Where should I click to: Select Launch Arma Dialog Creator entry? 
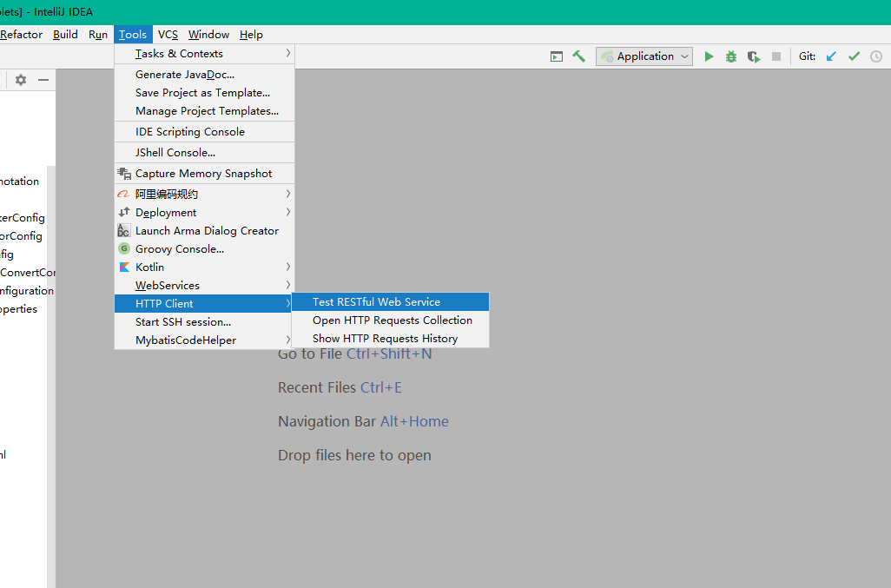[x=205, y=231]
